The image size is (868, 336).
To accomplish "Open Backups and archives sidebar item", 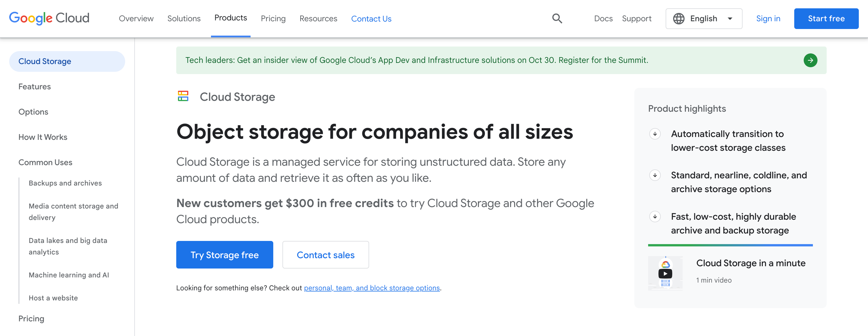I will click(65, 183).
